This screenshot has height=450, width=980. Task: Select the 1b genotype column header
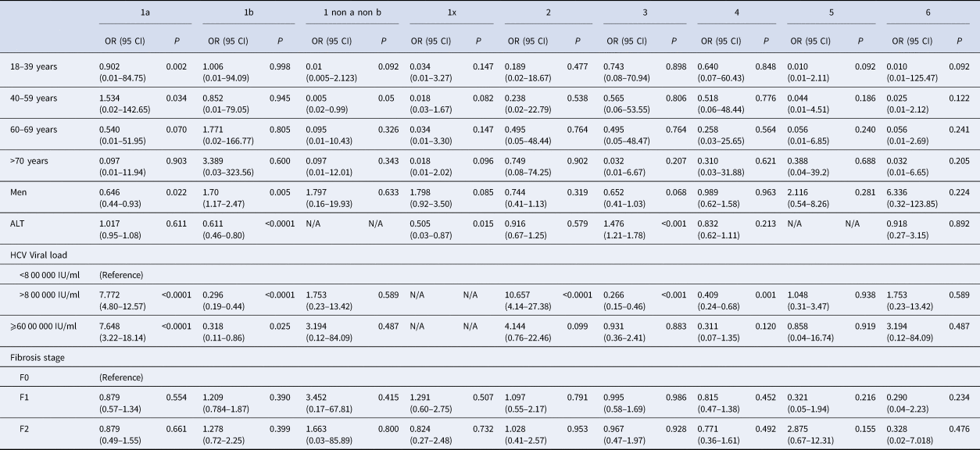(245, 14)
